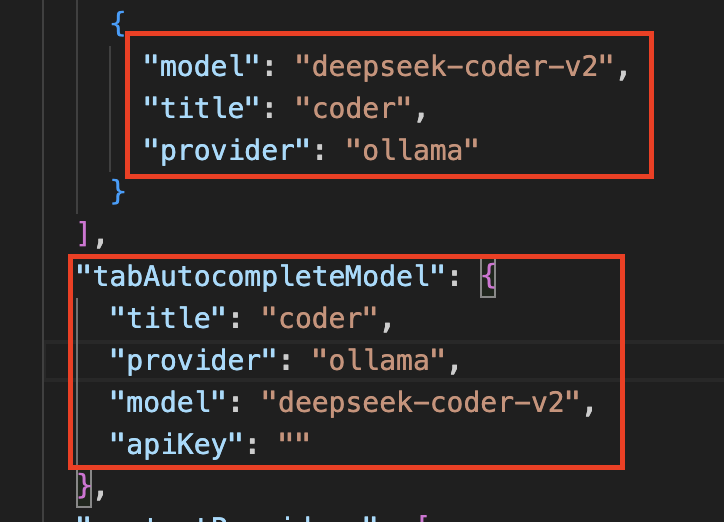Click the closing brace of tabAutocompleteModel

[86, 485]
